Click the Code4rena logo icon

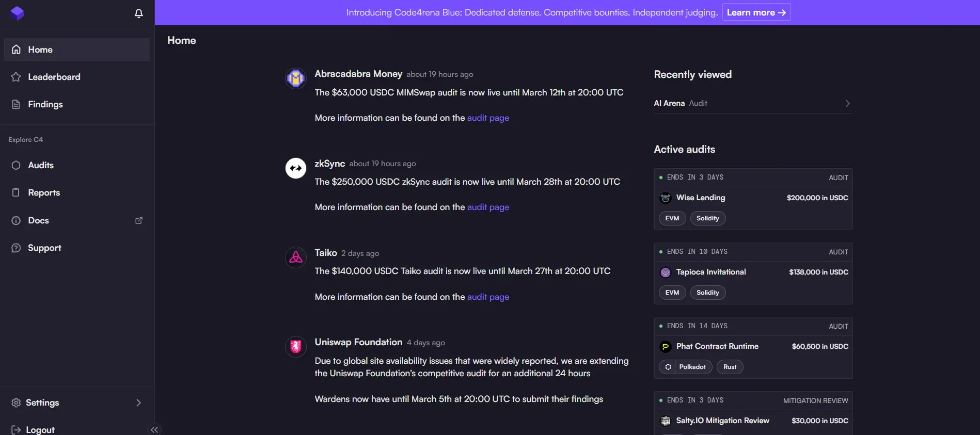click(x=17, y=13)
